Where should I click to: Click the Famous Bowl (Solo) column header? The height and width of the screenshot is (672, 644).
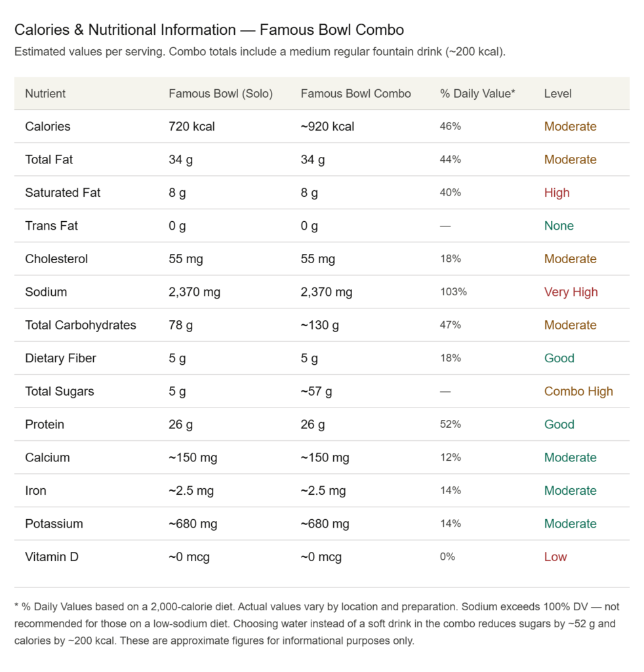(220, 94)
